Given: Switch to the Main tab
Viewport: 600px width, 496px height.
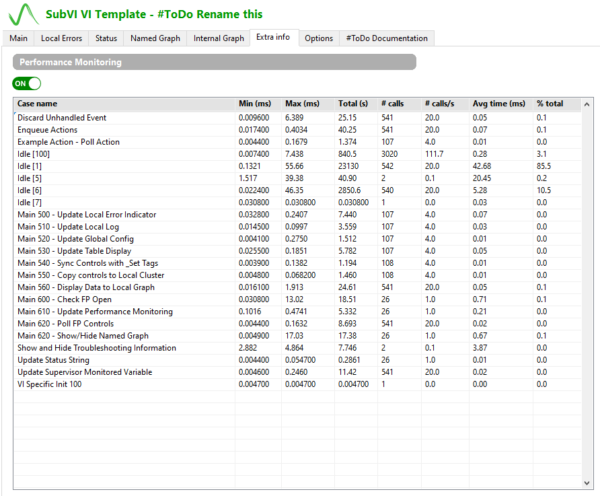Looking at the screenshot, I should [19, 38].
